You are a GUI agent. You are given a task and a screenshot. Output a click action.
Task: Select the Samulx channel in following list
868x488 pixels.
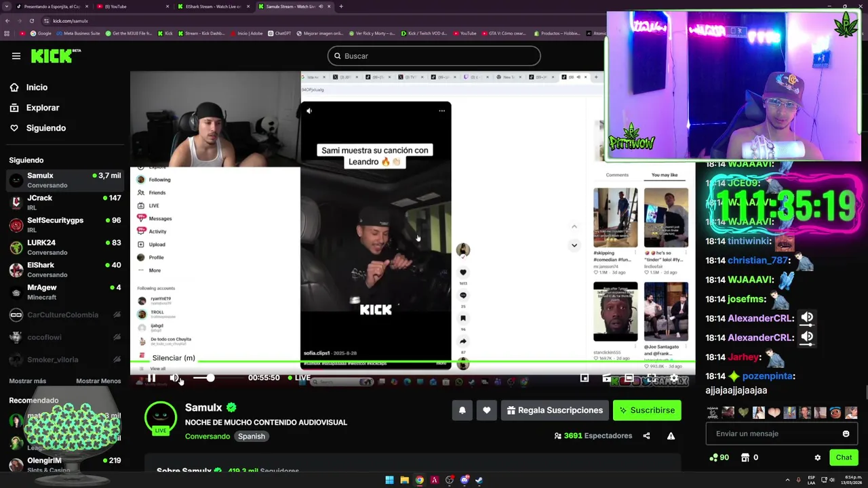pyautogui.click(x=65, y=180)
